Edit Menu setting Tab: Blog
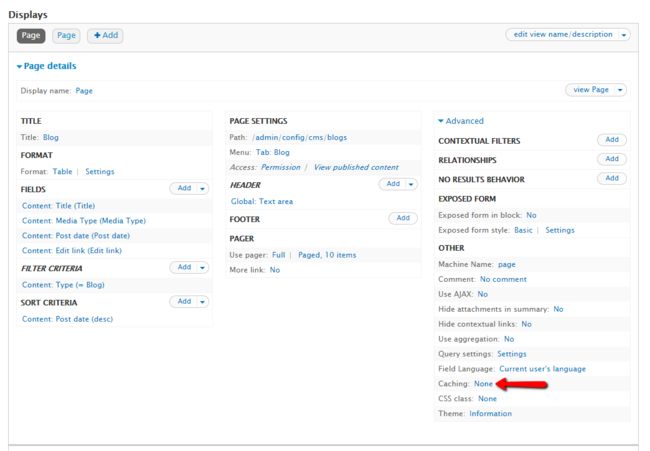This screenshot has width=650, height=451. click(x=273, y=153)
